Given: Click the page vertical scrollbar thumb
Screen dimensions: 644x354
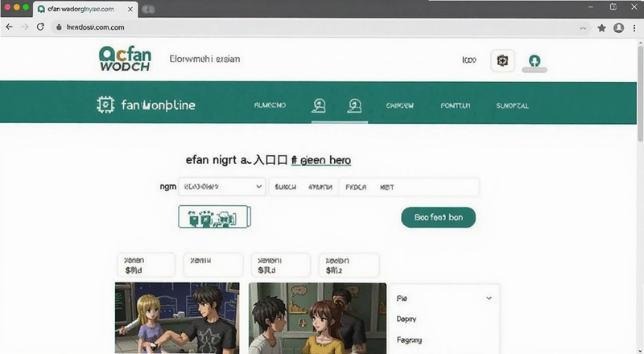Looking at the screenshot, I should [x=640, y=93].
